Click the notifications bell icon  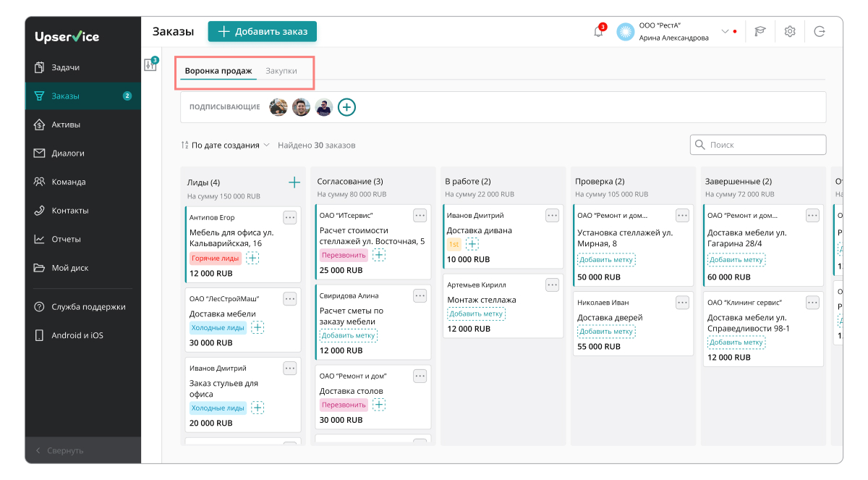coord(598,32)
